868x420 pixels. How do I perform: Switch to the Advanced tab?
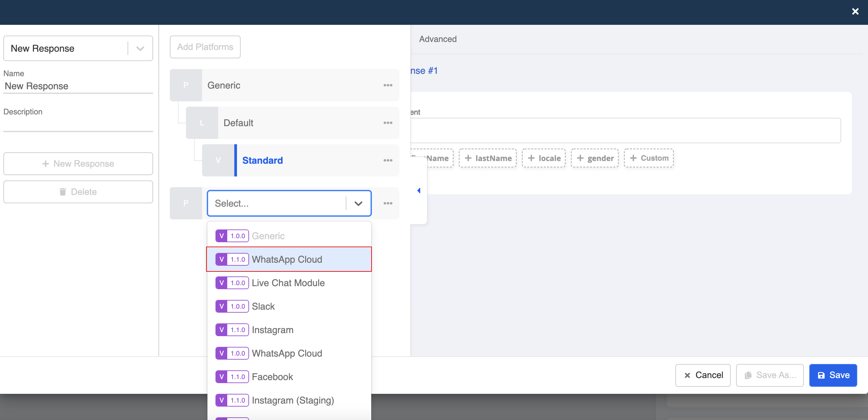coord(437,39)
